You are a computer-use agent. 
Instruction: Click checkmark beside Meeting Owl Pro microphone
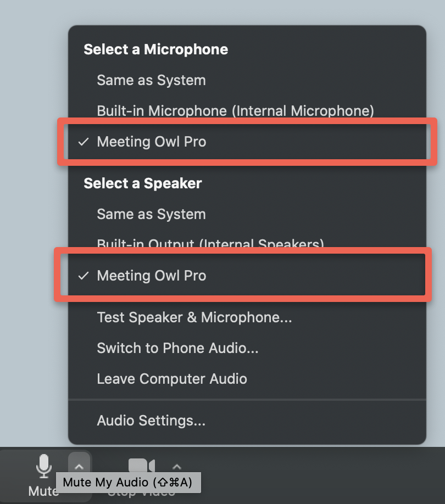tap(83, 142)
